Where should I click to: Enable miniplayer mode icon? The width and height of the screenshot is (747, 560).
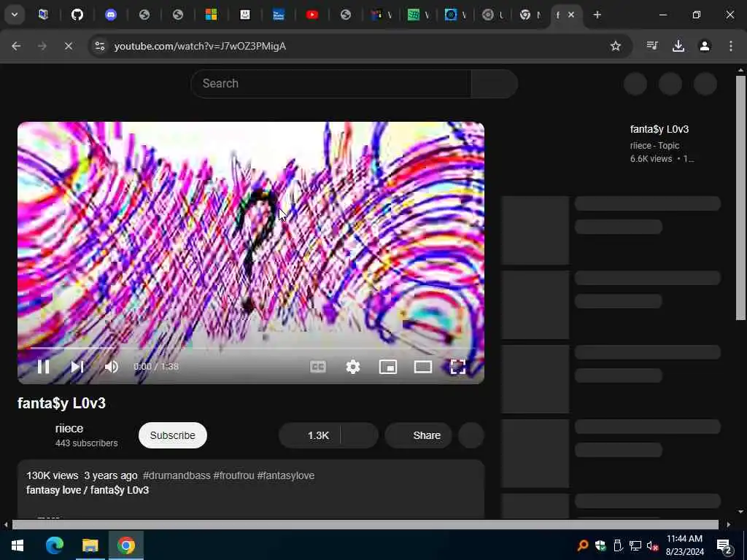click(x=388, y=367)
